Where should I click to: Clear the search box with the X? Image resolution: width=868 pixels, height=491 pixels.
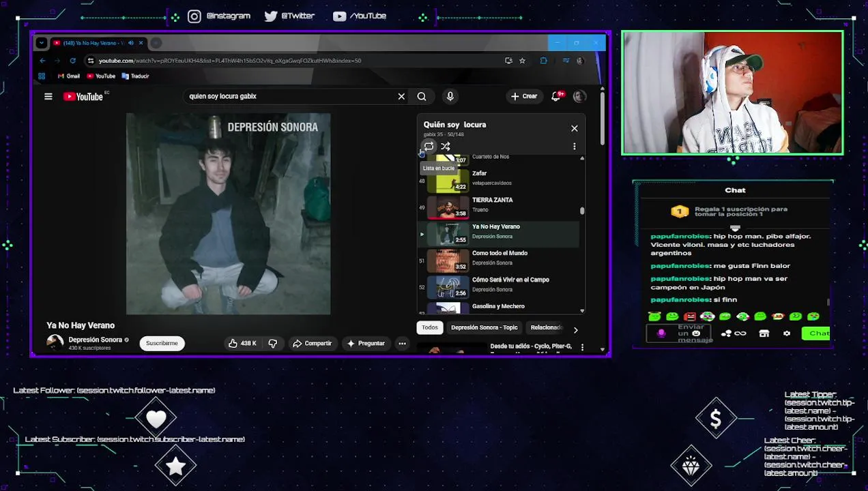[401, 96]
